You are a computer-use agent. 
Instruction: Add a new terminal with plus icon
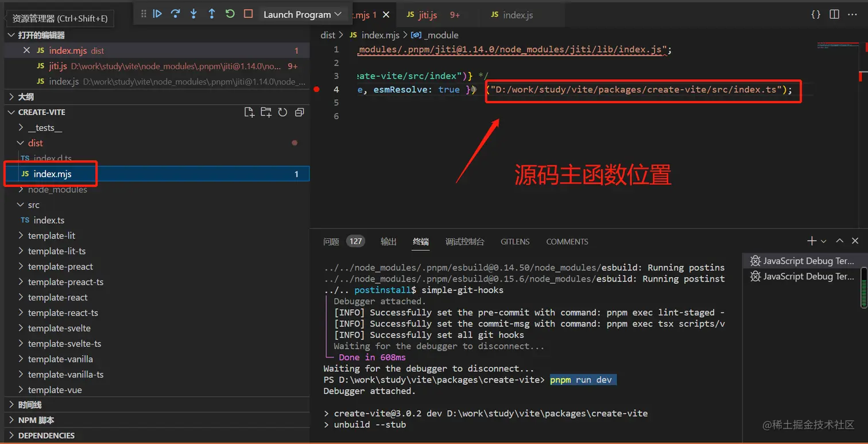(x=812, y=241)
